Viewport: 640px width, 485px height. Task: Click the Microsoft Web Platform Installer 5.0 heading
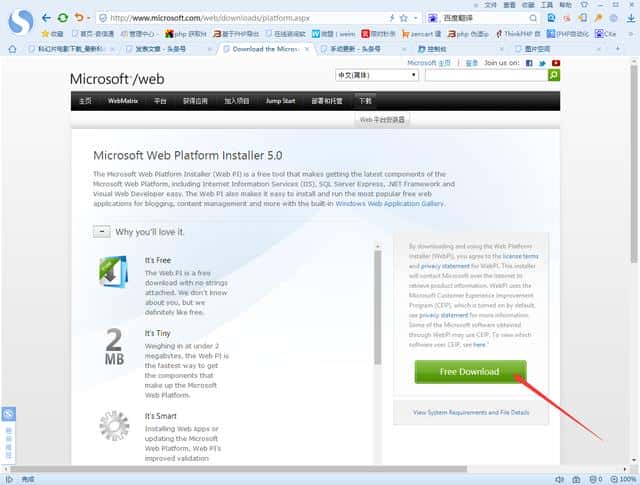tap(188, 156)
